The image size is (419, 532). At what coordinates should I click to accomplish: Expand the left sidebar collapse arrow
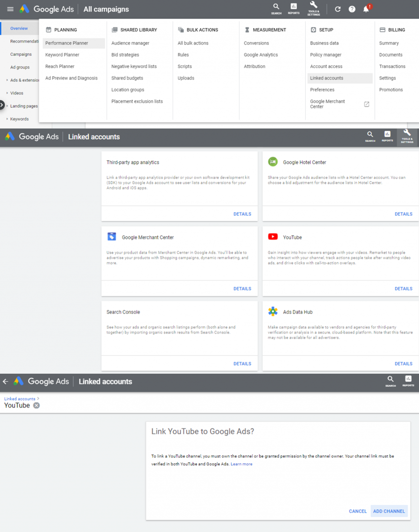tap(2, 105)
